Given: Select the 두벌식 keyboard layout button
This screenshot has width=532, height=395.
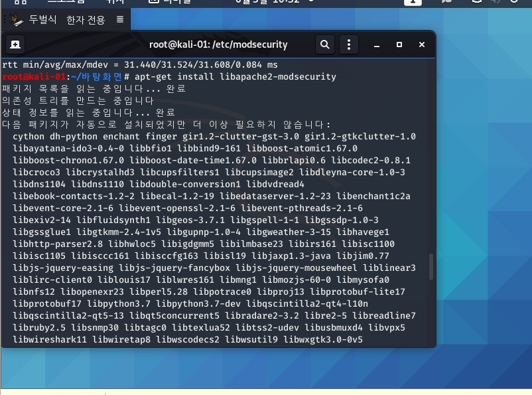Looking at the screenshot, I should [42, 19].
